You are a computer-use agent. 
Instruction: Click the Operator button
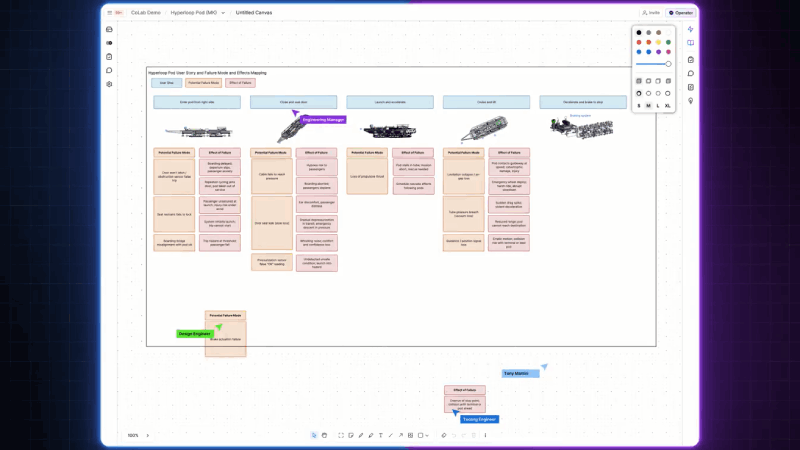(681, 13)
